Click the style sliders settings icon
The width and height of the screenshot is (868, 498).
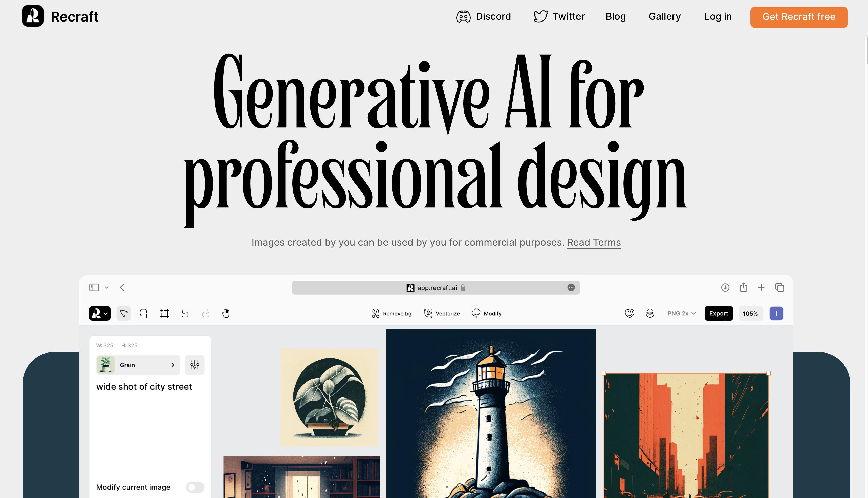point(194,365)
